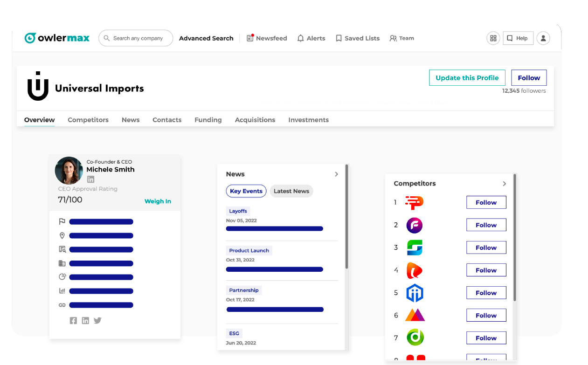Switch to the News tab
The height and width of the screenshot is (365, 588).
pos(131,120)
